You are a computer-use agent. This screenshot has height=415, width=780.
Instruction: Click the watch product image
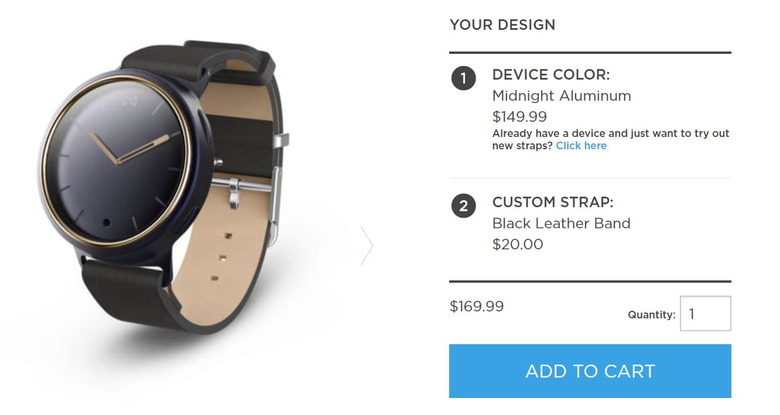[x=164, y=187]
